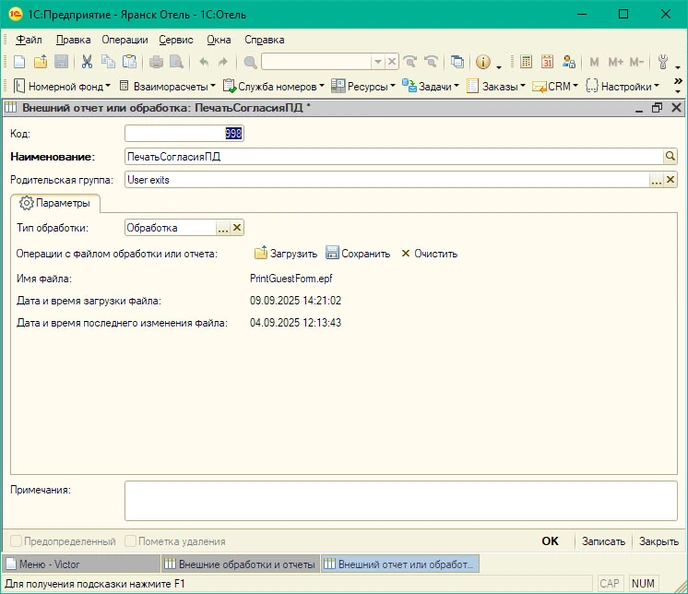
Task: Click the info help icon
Action: (x=483, y=62)
